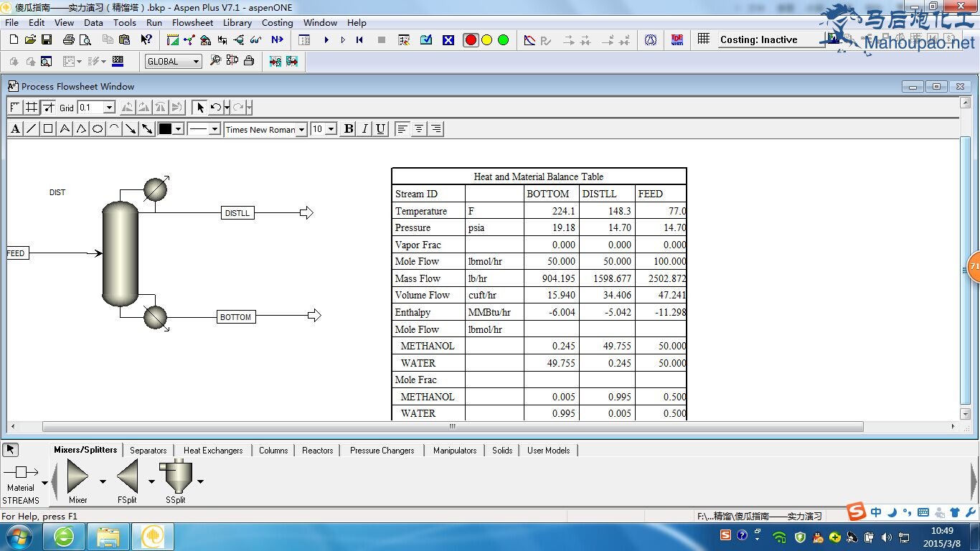Toggle italic text formatting

[x=364, y=129]
